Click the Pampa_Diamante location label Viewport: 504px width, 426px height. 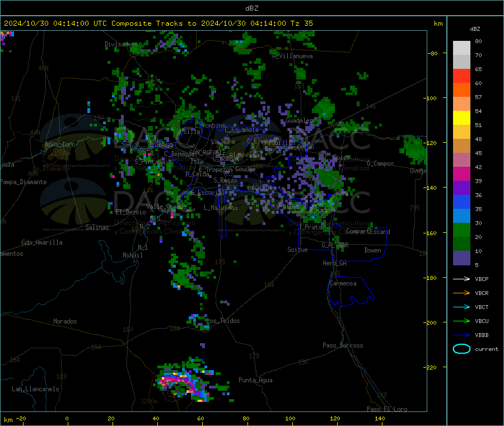24,182
